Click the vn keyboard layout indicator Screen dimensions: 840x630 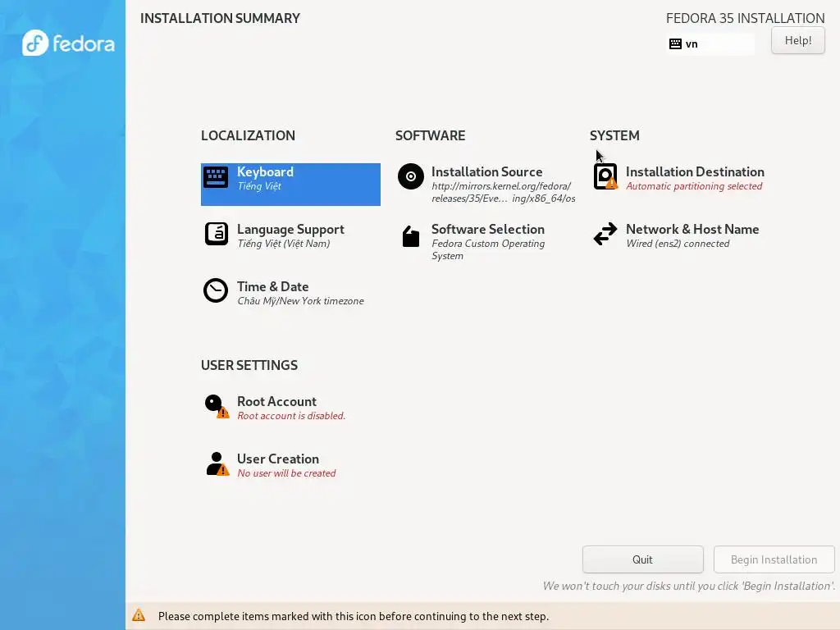click(710, 44)
